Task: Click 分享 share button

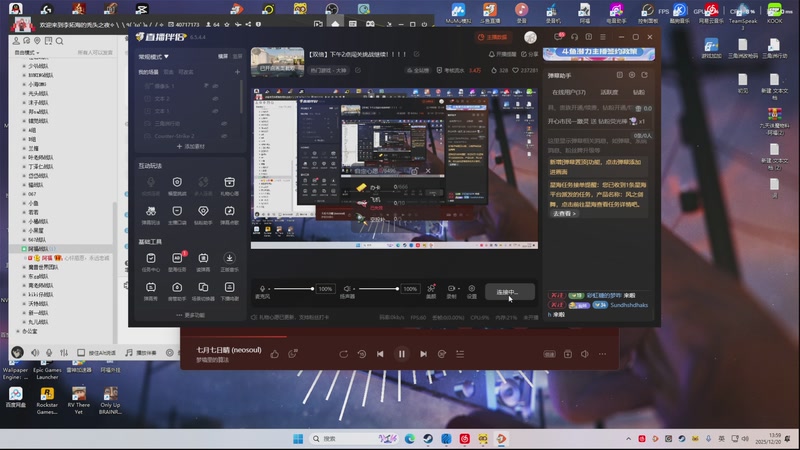Action: (530, 54)
